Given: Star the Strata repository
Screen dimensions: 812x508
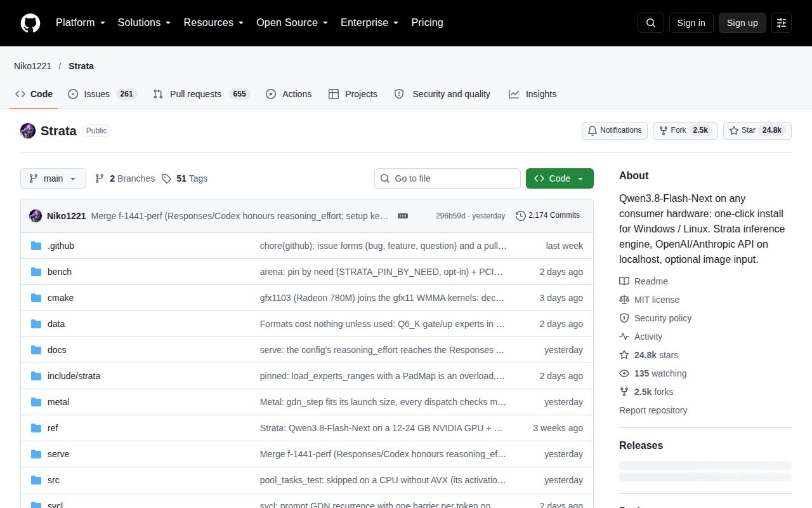Looking at the screenshot, I should (x=757, y=131).
